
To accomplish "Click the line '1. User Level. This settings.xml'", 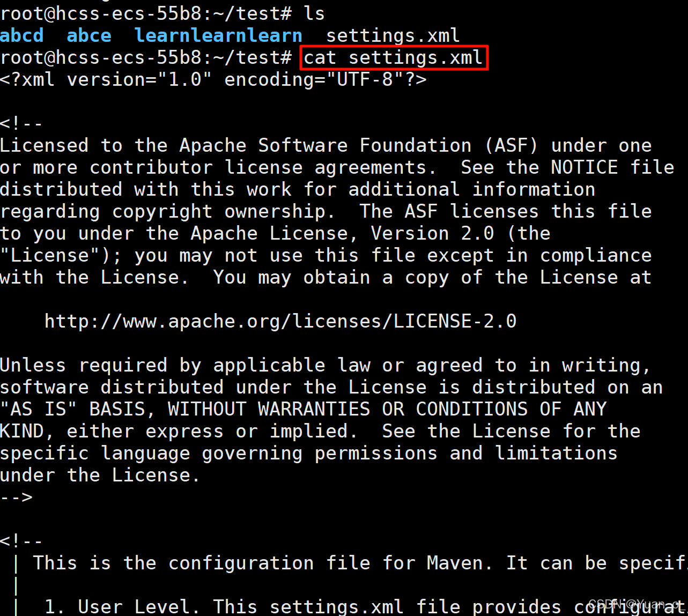I will coord(366,607).
